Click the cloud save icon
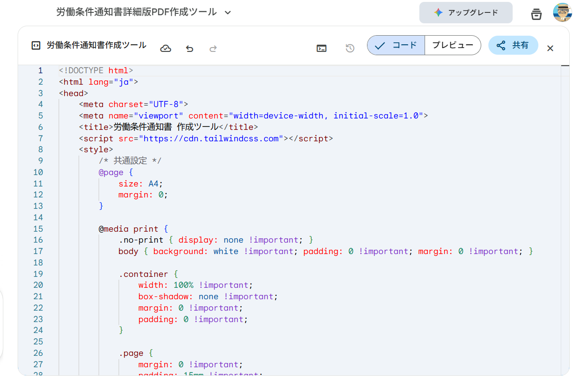This screenshot has width=575, height=392. click(x=166, y=48)
